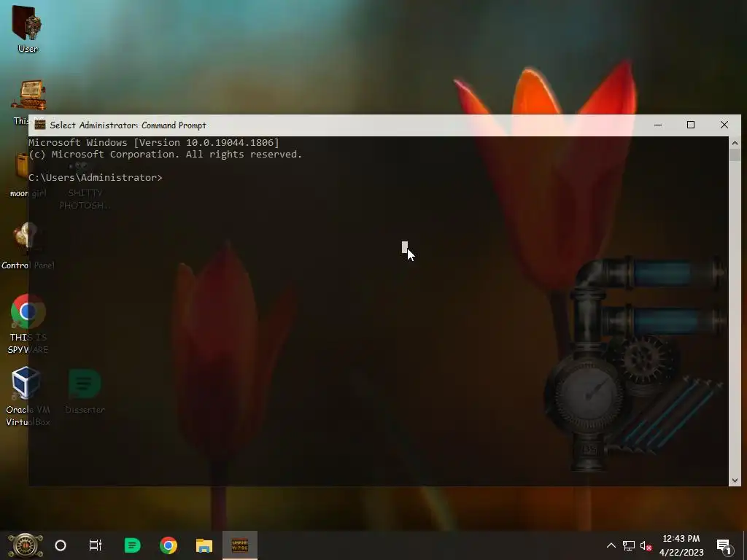Click the Microsoft Windows version text line

tap(154, 142)
